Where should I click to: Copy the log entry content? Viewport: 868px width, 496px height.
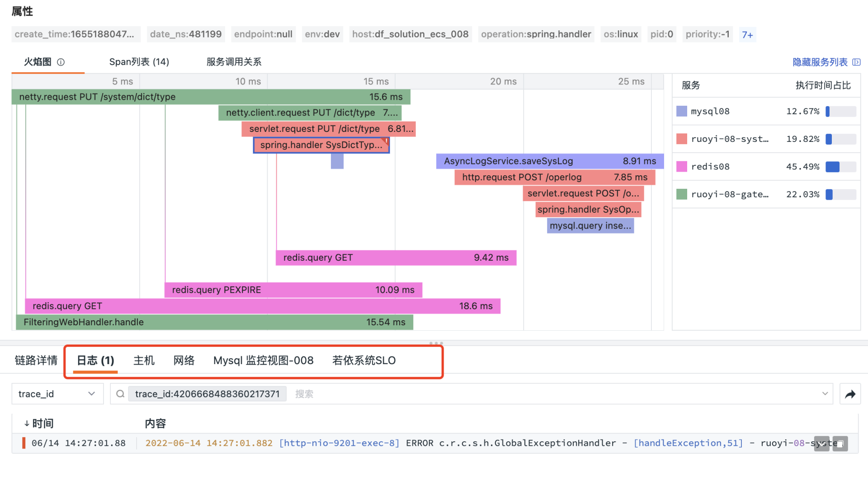[x=840, y=444]
